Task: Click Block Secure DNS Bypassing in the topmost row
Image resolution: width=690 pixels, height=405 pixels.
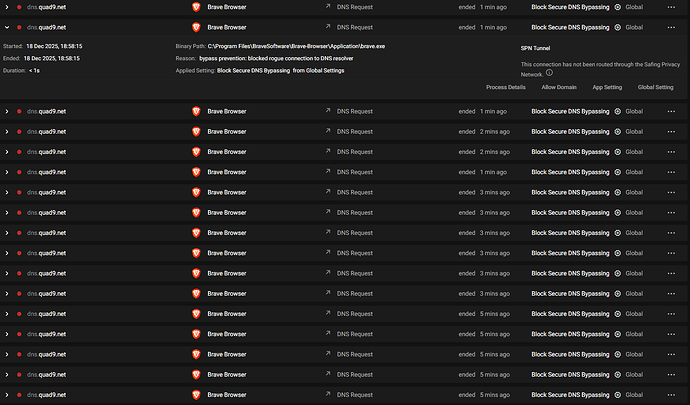Action: pos(570,6)
